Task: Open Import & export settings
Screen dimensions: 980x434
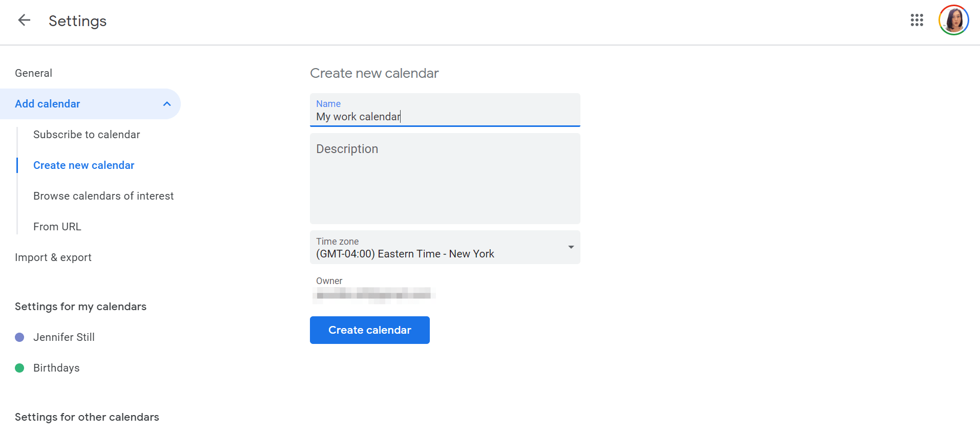Action: click(x=53, y=257)
